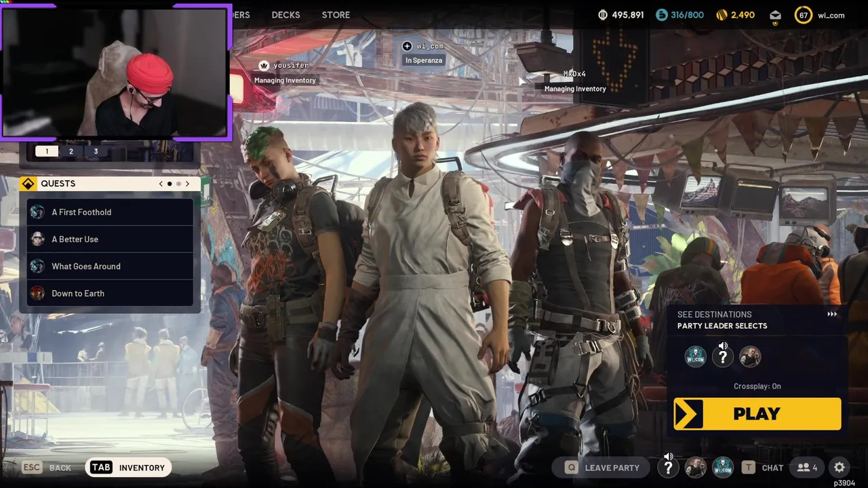Click the yellow Play button
The height and width of the screenshot is (488, 868).
pos(757,413)
